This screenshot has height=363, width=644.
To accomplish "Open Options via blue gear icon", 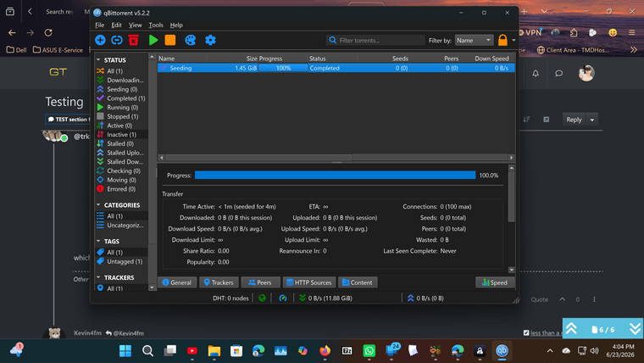I will click(x=210, y=40).
